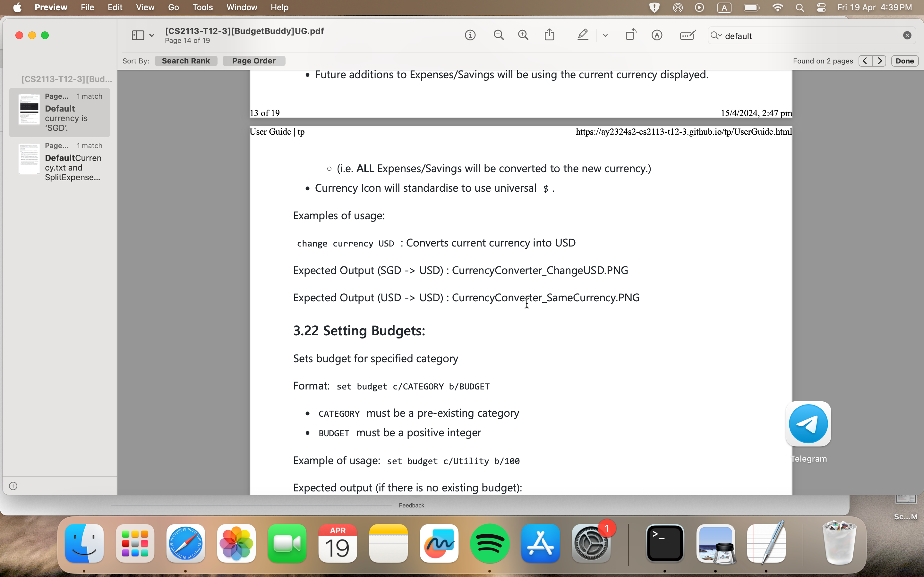The width and height of the screenshot is (924, 577).
Task: Sort results by Page Order
Action: coord(253,61)
